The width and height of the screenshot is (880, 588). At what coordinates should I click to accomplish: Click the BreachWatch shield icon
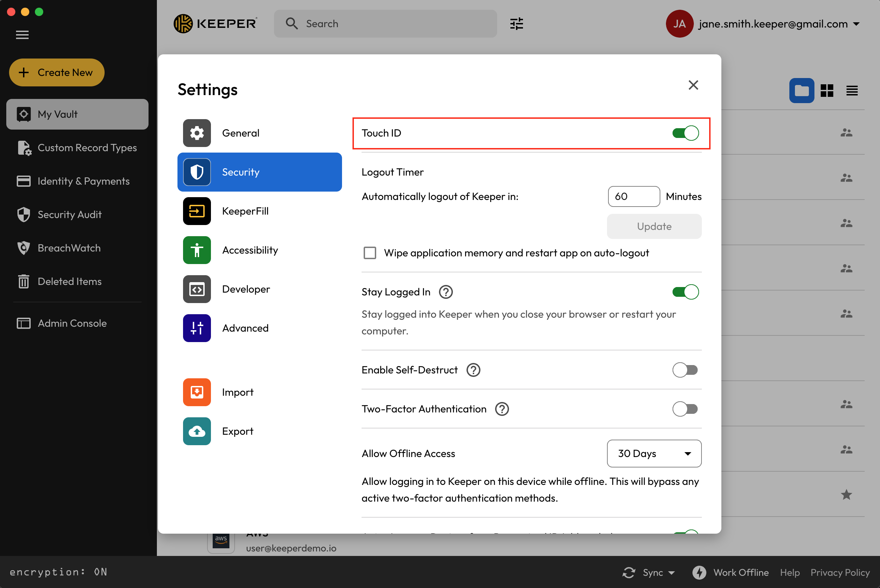tap(24, 248)
